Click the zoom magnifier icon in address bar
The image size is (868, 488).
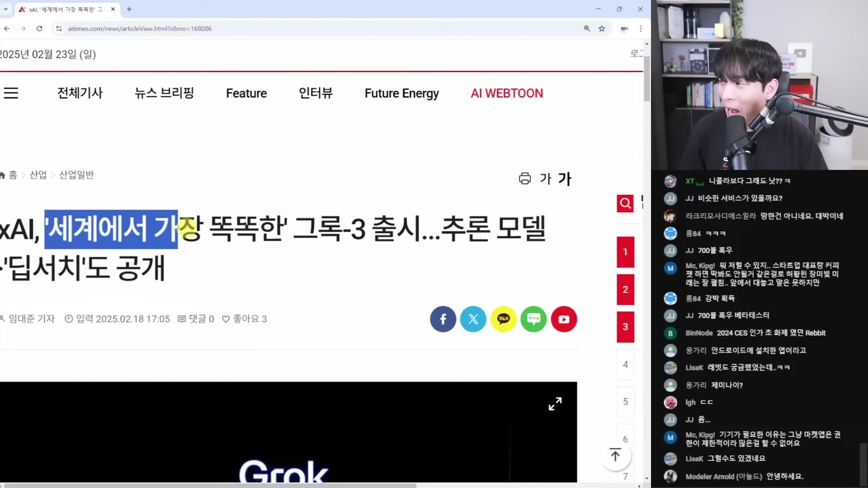tap(587, 28)
